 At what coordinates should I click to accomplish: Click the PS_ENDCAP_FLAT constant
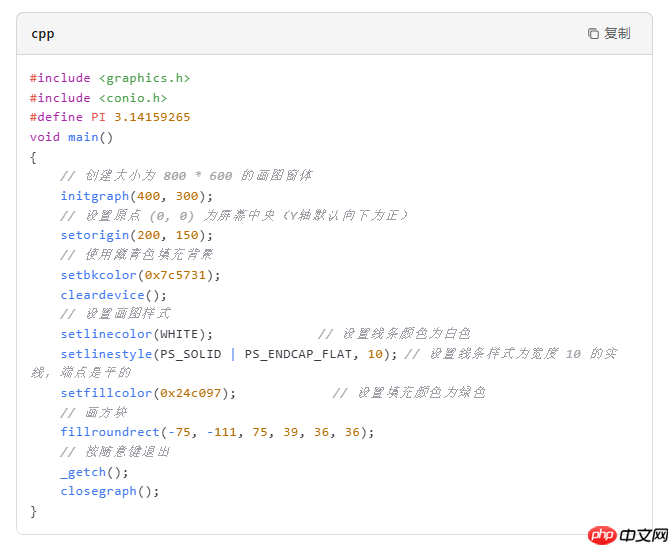[301, 354]
